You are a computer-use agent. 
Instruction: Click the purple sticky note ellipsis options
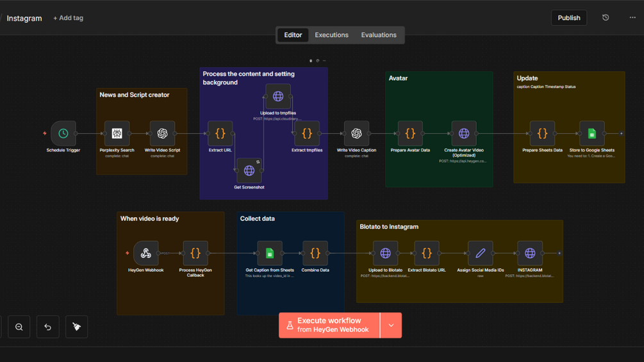(x=324, y=61)
